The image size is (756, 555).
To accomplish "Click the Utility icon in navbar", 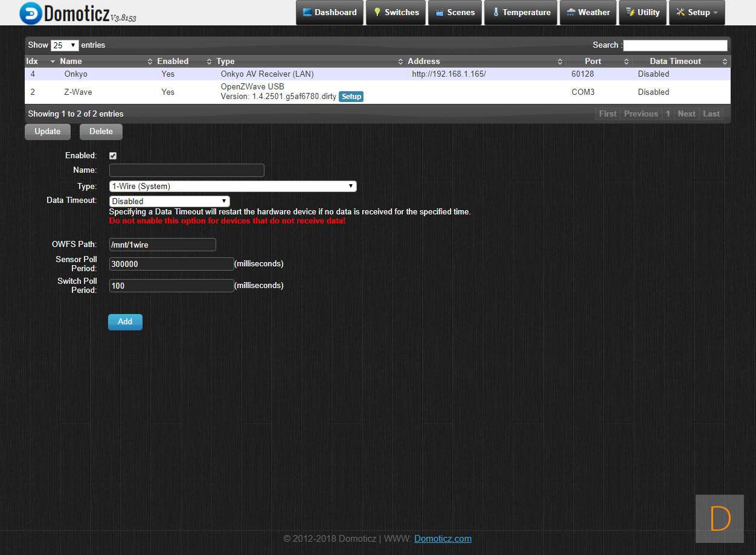I will coord(630,13).
